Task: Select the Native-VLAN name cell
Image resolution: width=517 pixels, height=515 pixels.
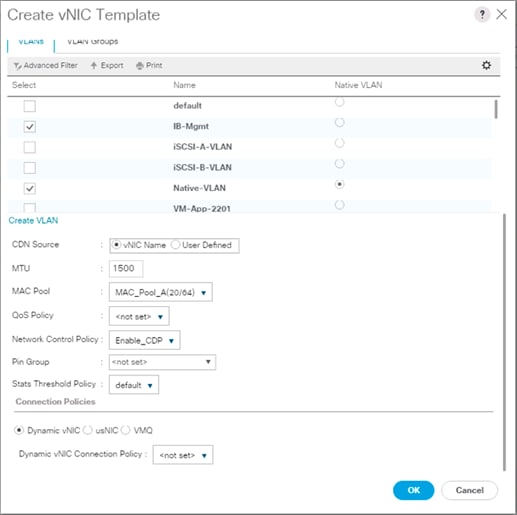Action: coord(199,188)
